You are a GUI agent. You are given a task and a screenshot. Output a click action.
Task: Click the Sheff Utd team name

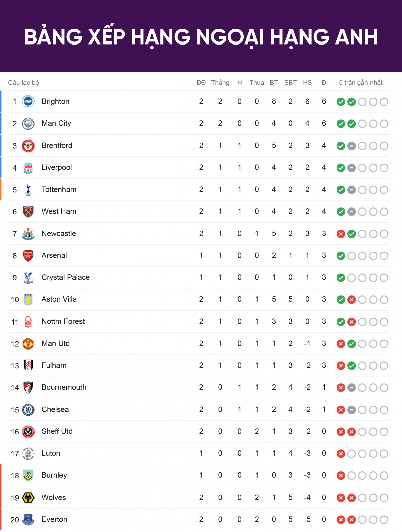[x=57, y=431]
